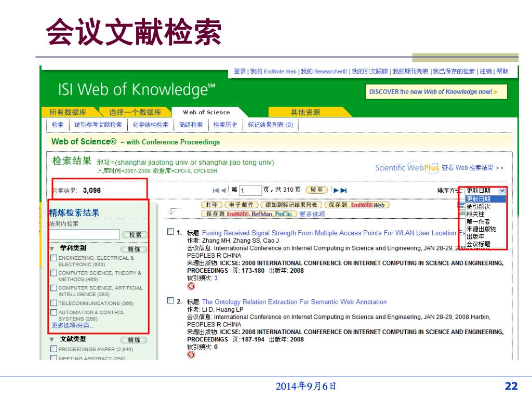Image resolution: width=532 pixels, height=399 pixels.
Task: Open 更多选项/分类 link
Action: (x=73, y=325)
